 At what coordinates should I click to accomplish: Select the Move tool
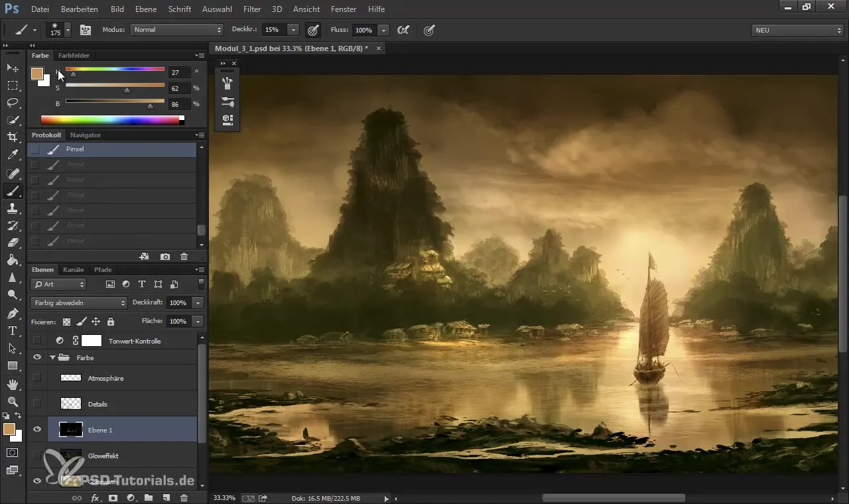point(12,68)
